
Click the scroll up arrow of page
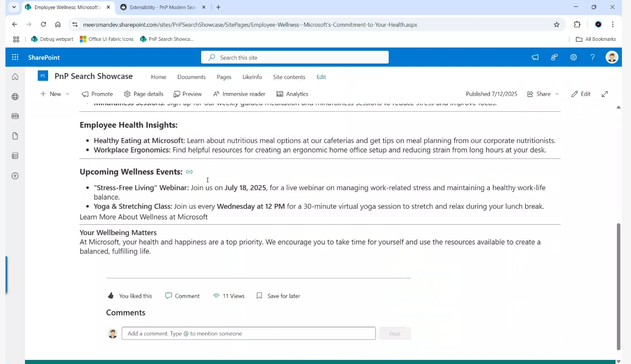point(618,108)
